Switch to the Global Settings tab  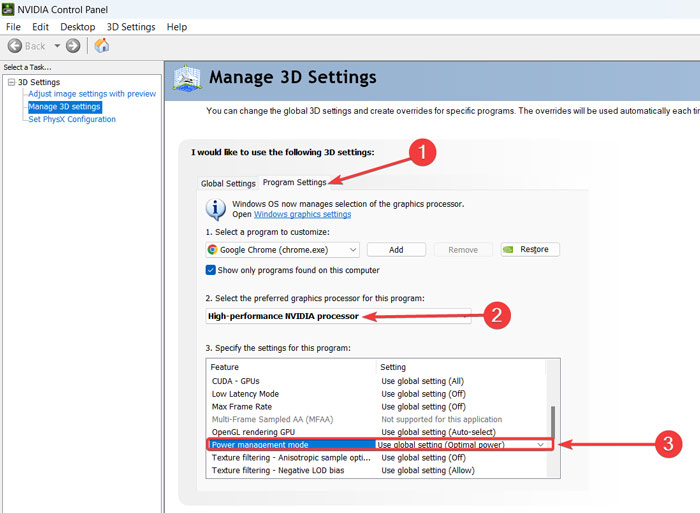(x=228, y=184)
